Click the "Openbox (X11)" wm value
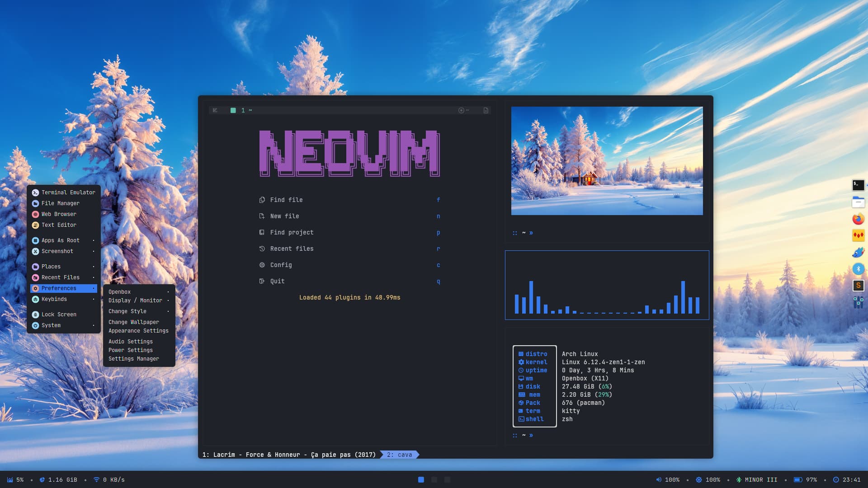 (585, 378)
